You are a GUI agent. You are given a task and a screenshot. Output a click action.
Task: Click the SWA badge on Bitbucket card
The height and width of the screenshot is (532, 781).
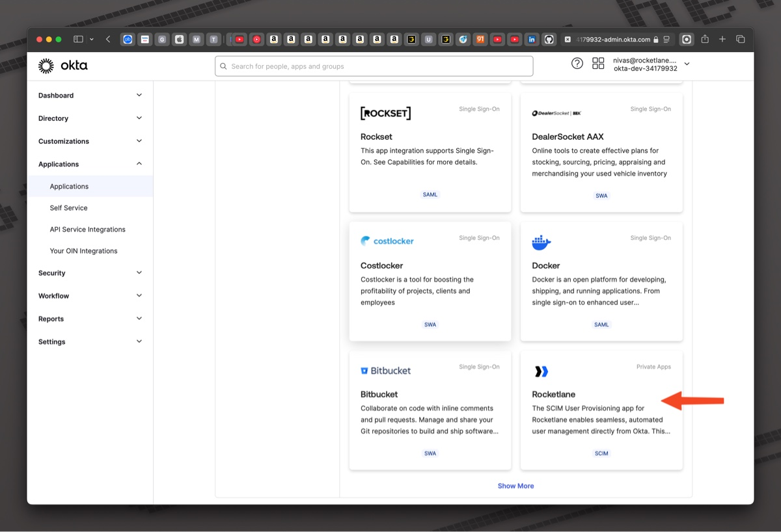tap(430, 453)
